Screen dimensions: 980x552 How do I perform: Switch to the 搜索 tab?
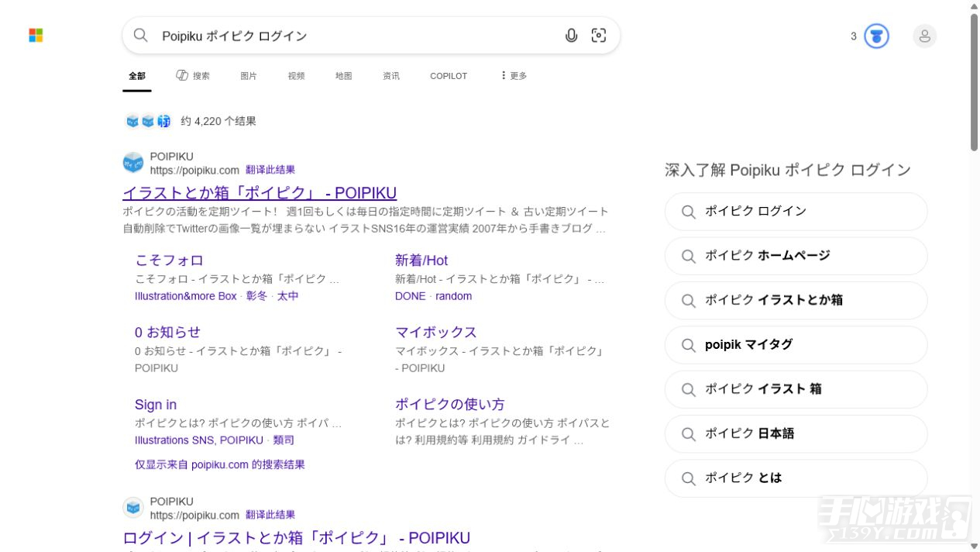click(193, 76)
